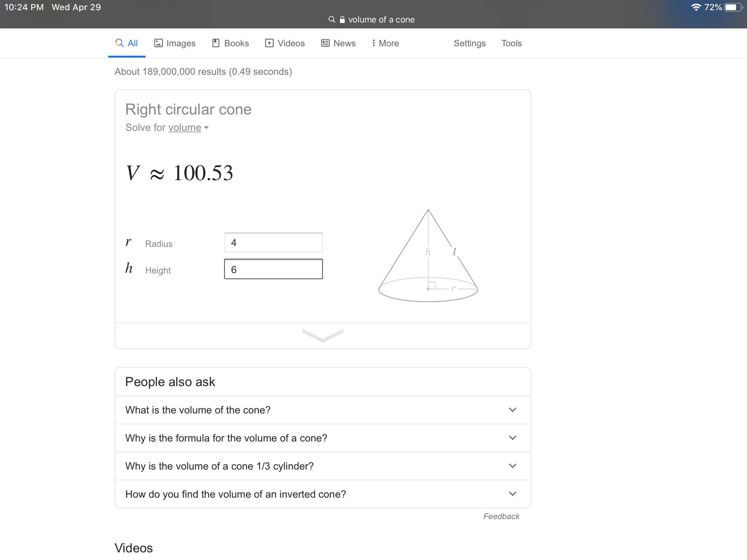Screen dimensions: 747x560
Task: Click the Radius input field
Action: [273, 242]
